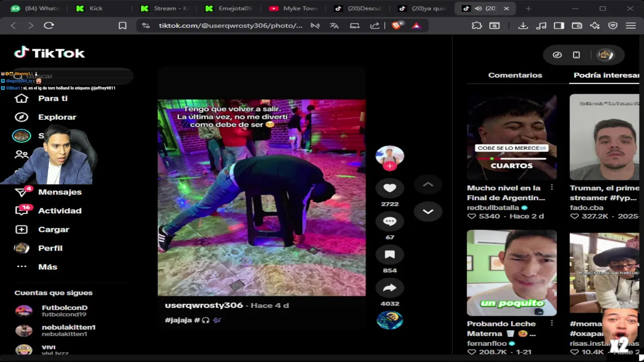Viewport: 644px width, 362px height.
Task: Click the TikTok logo
Action: pyautogui.click(x=49, y=53)
